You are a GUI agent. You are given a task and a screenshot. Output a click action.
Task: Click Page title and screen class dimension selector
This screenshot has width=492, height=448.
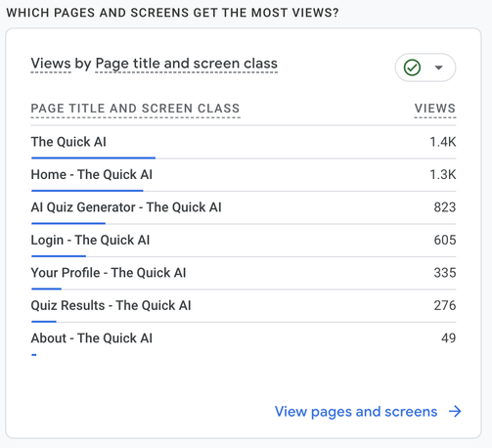[x=187, y=64]
